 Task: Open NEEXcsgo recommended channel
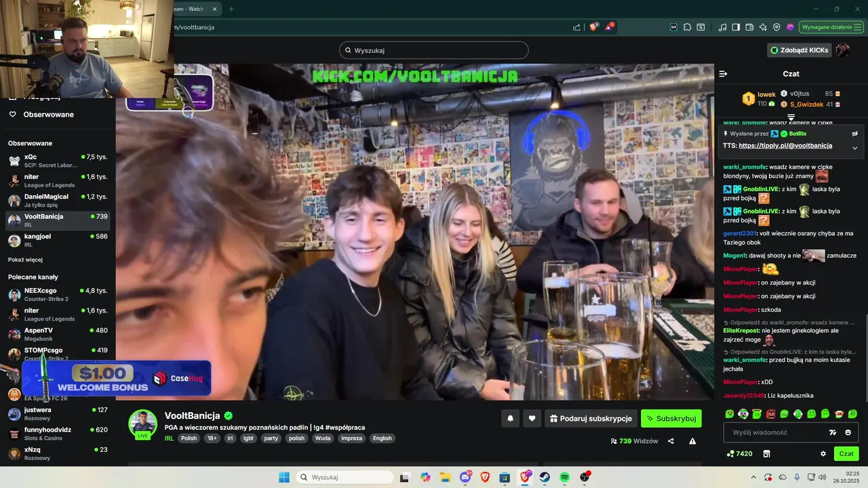(58, 294)
